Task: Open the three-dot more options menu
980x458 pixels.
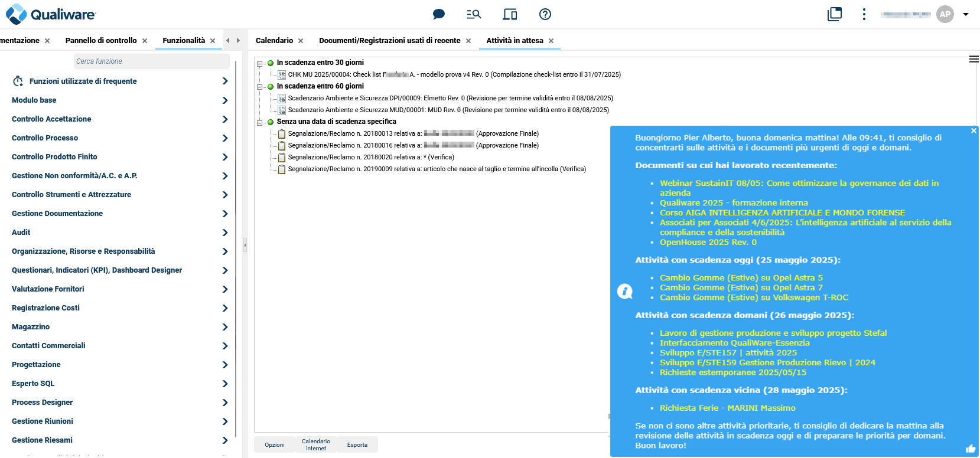Action: 864,14
